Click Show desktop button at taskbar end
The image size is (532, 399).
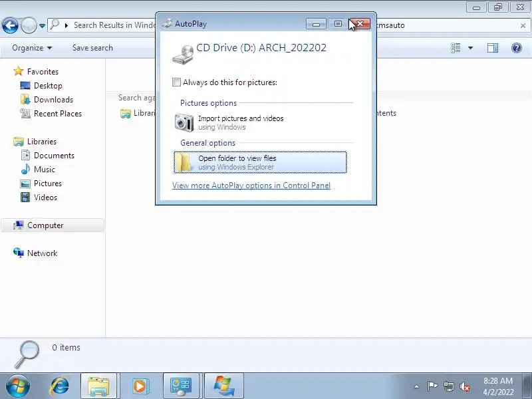(x=527, y=386)
